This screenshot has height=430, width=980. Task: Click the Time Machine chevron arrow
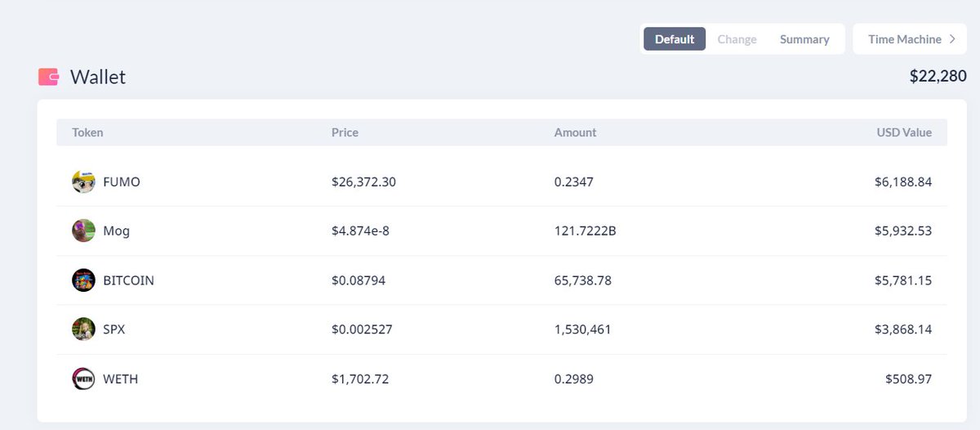click(x=952, y=39)
